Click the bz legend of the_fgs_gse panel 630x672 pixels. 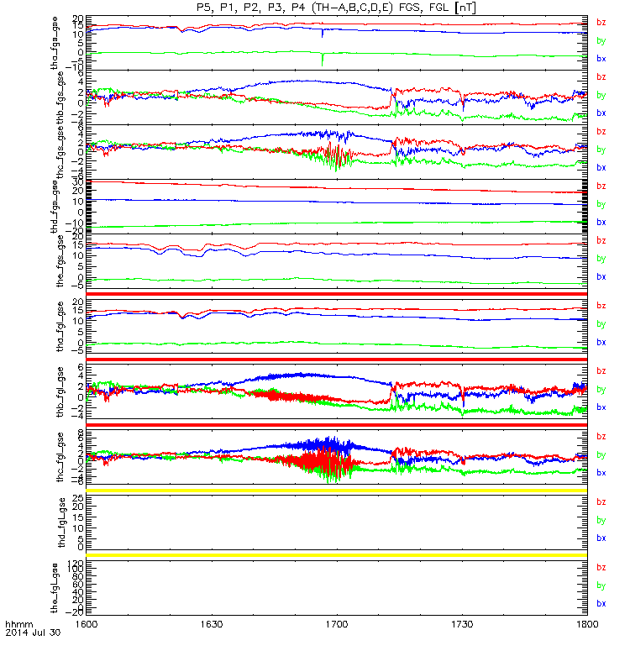pyautogui.click(x=601, y=240)
